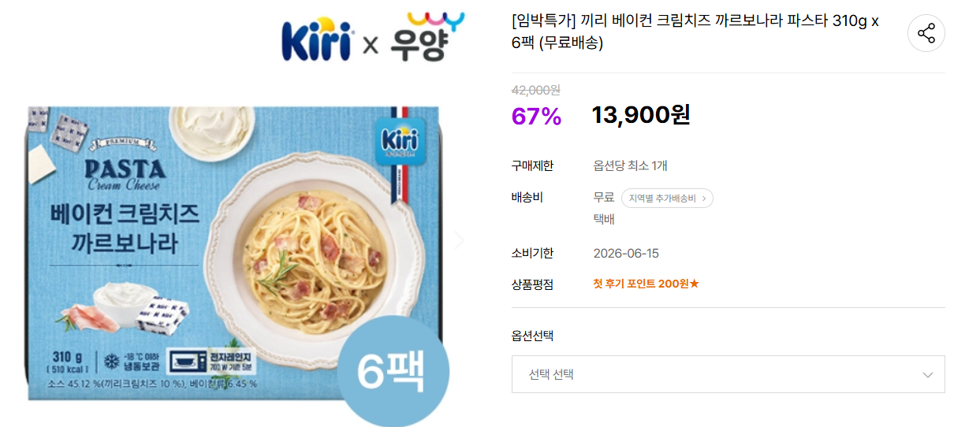Click the 13,900원 sale price

[641, 115]
